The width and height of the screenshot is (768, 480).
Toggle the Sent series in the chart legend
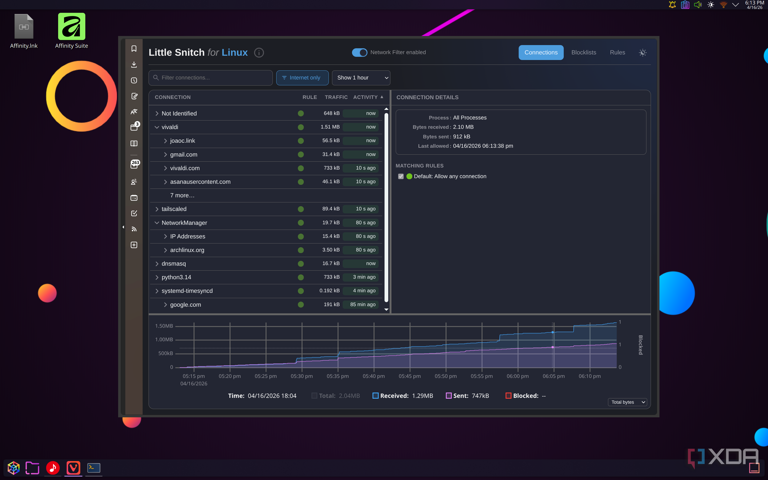[x=449, y=396]
